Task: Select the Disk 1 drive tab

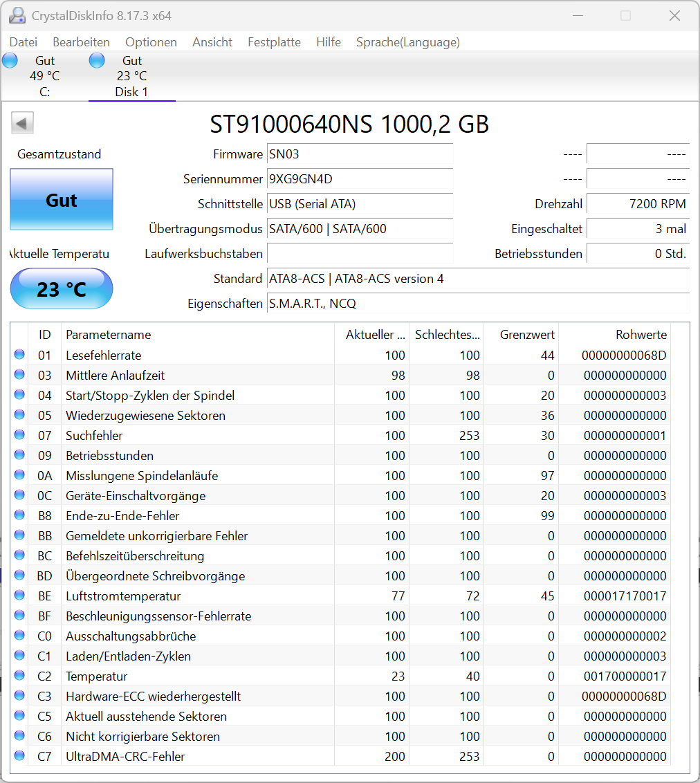Action: click(132, 76)
